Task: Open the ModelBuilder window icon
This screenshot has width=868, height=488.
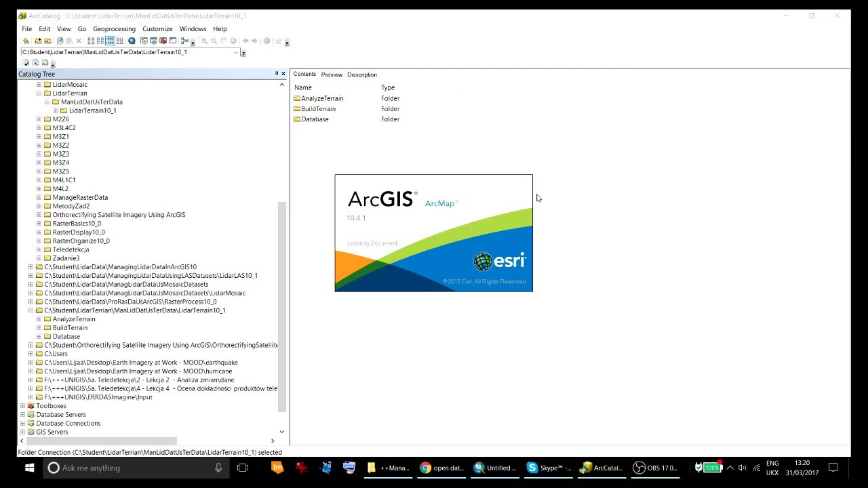Action: pyautogui.click(x=184, y=41)
